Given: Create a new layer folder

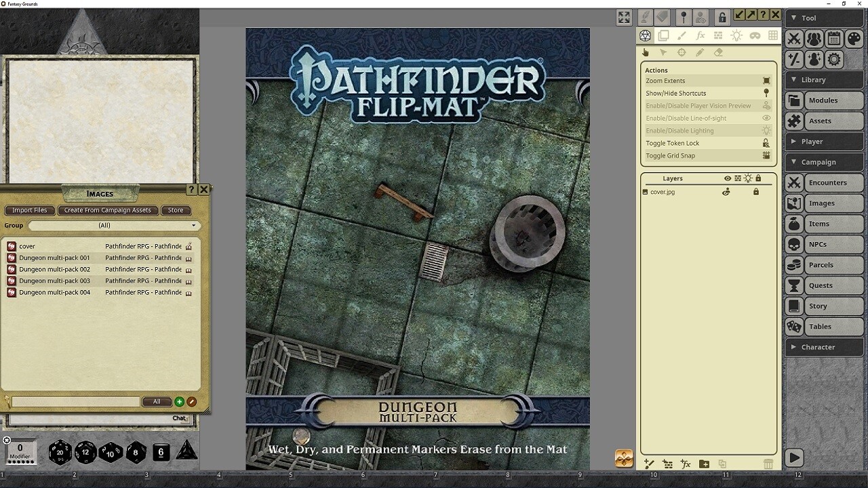Looking at the screenshot, I should (703, 464).
